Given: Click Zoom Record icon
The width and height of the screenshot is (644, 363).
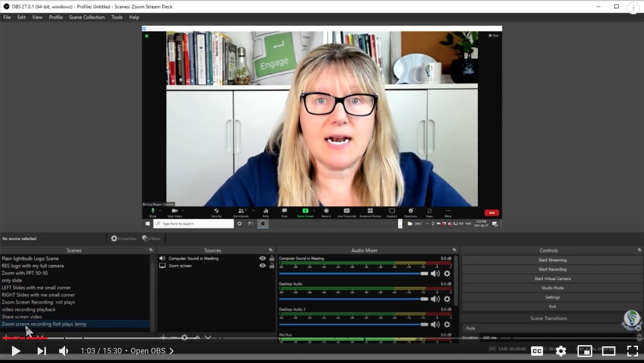Looking at the screenshot, I should pyautogui.click(x=326, y=211).
